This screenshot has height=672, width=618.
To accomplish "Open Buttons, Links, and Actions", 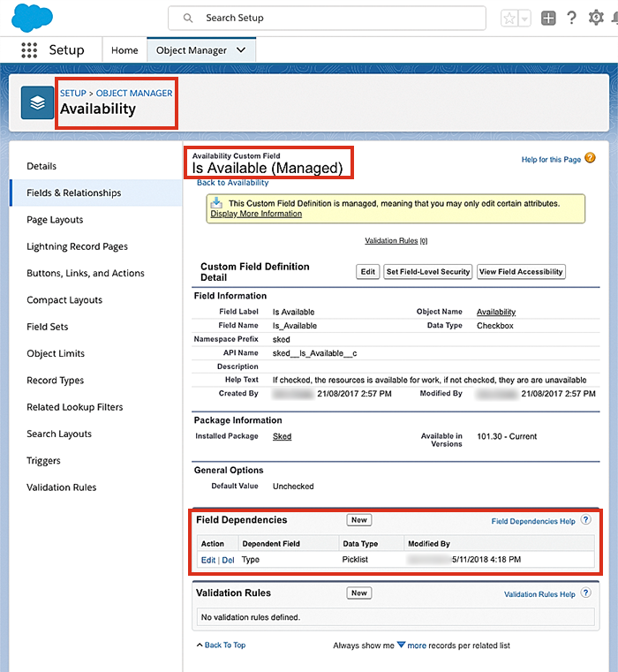I will 86,274.
